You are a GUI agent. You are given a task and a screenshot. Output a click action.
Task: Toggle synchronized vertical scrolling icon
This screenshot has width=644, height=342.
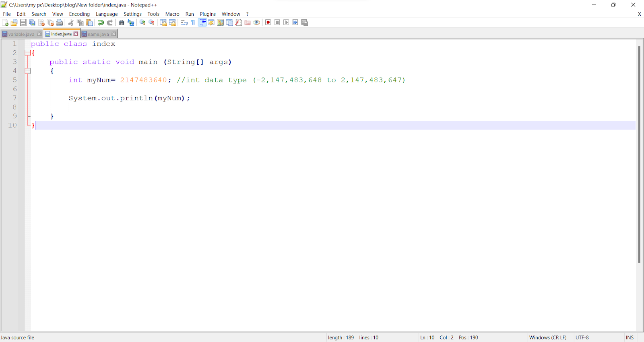(163, 23)
